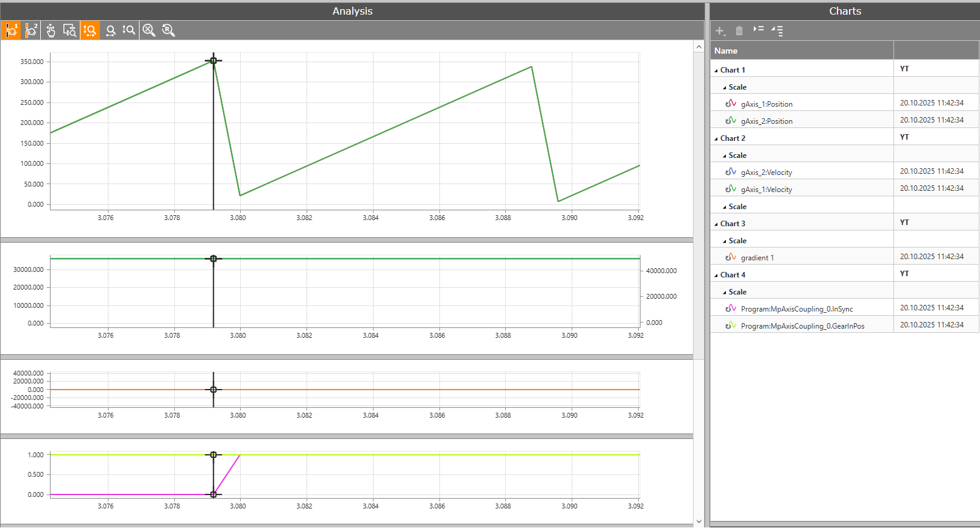The height and width of the screenshot is (528, 980).
Task: Click the Charts panel title
Action: point(845,11)
